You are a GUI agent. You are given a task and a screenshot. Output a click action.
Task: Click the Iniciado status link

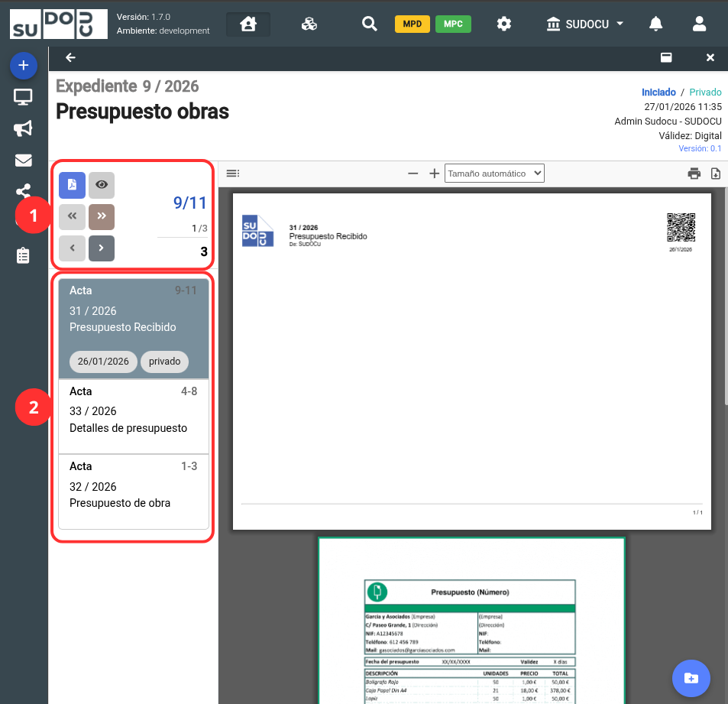click(x=658, y=92)
